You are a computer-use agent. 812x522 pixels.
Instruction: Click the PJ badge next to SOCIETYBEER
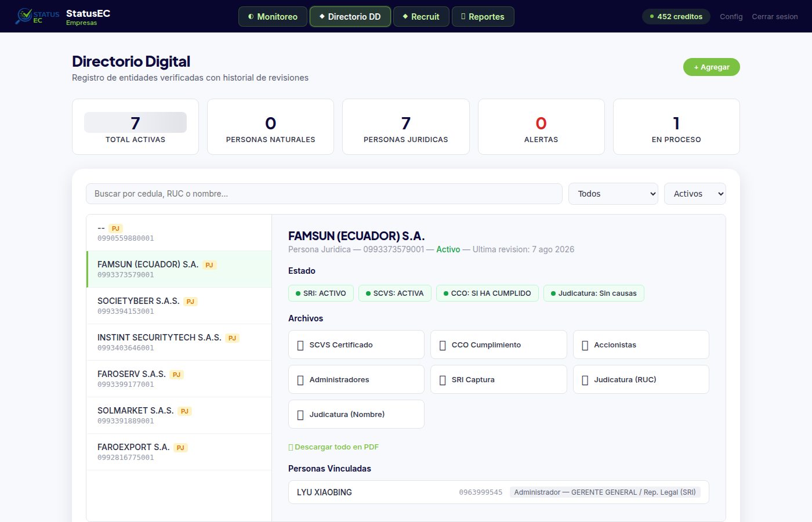(190, 302)
